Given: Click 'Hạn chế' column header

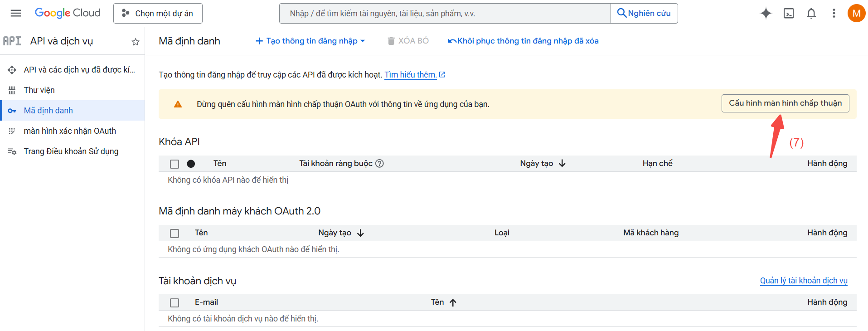Looking at the screenshot, I should 657,163.
